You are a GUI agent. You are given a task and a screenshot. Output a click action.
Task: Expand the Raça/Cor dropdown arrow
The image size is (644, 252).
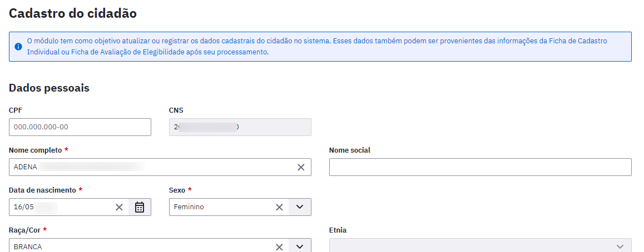(300, 246)
